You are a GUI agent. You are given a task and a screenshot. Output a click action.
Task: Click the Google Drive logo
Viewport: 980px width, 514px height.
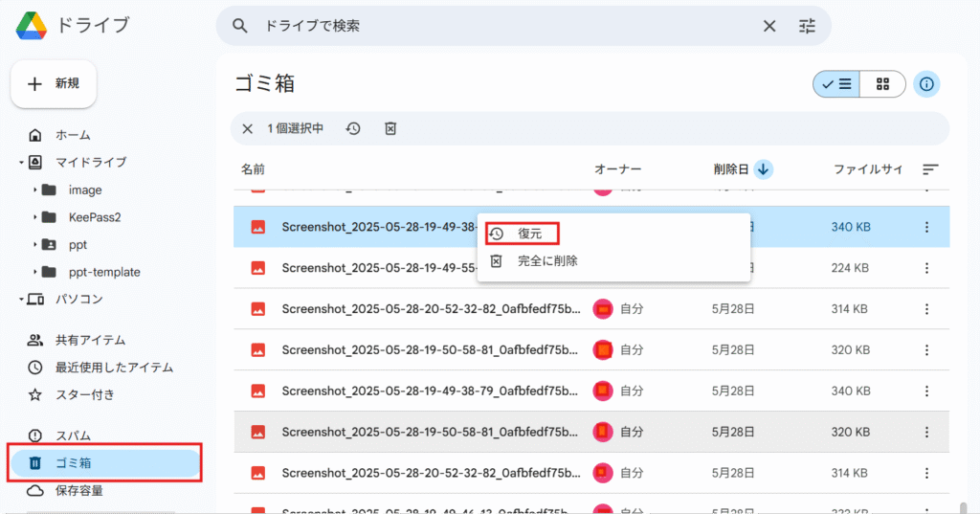click(x=32, y=26)
